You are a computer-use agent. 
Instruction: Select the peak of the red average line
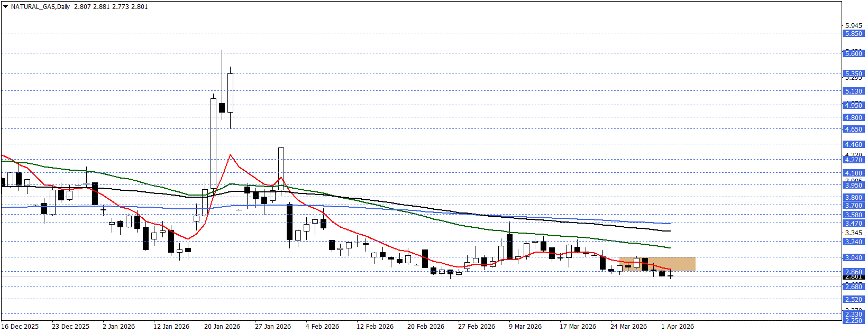pos(230,155)
